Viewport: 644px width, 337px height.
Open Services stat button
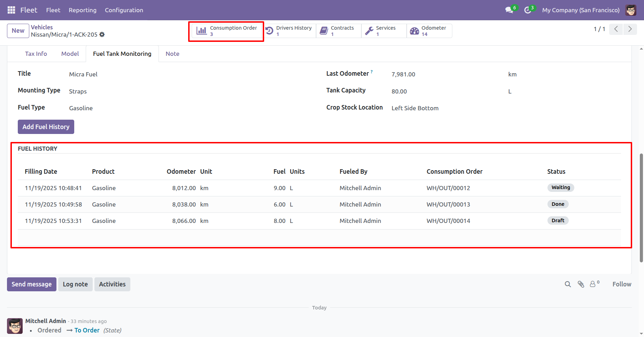[384, 31]
